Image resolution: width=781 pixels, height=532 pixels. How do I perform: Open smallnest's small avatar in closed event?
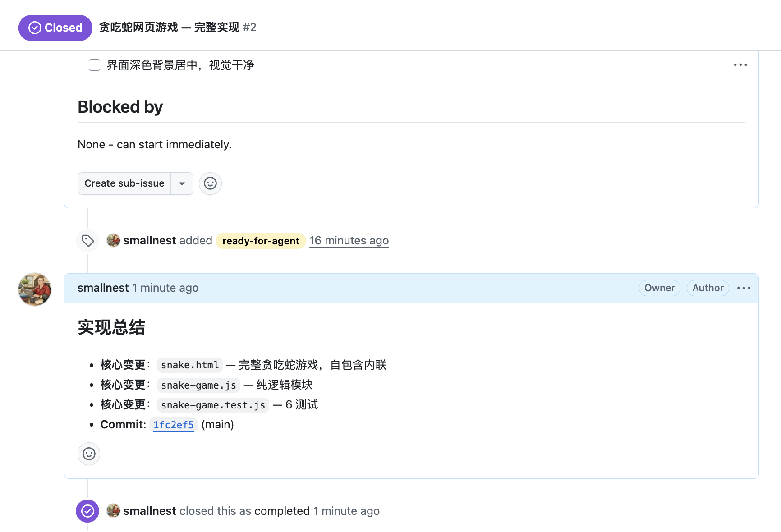[113, 511]
